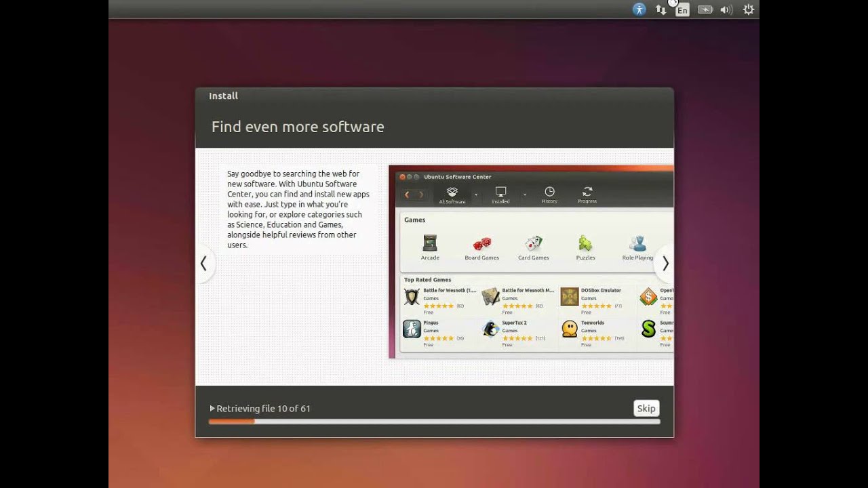Image resolution: width=868 pixels, height=488 pixels.
Task: Click the 'Top Rated Games' heading
Action: click(x=427, y=280)
